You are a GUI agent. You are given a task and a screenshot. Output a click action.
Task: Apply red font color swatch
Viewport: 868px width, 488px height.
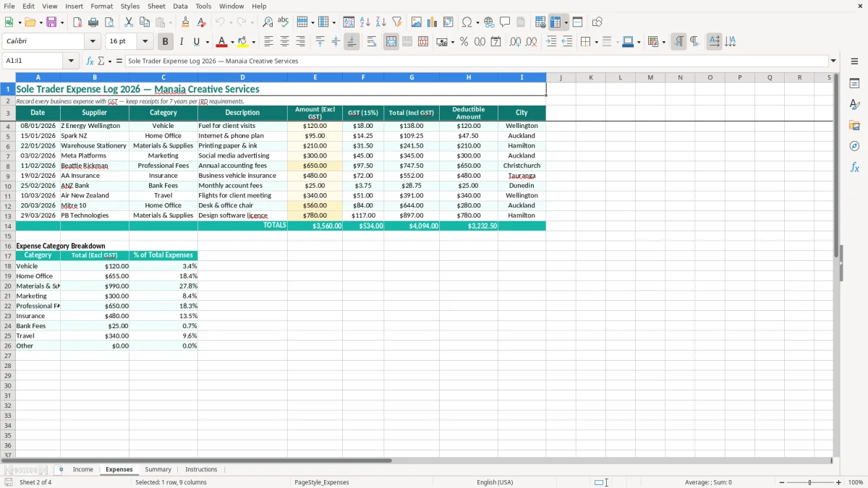[223, 42]
